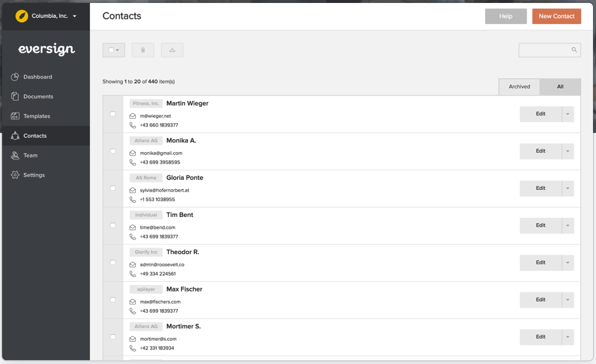Click the Columbia, Inc. company logo icon
The width and height of the screenshot is (596, 364).
(22, 16)
